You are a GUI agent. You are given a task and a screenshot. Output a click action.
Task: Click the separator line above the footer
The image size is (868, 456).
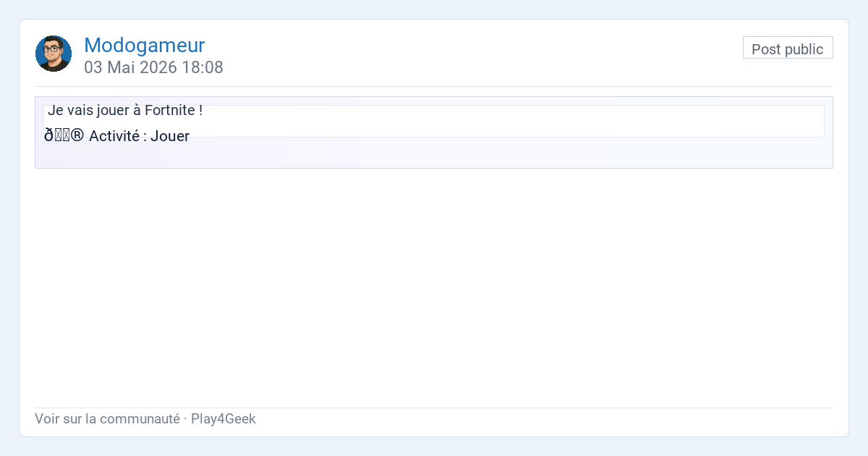(x=434, y=408)
